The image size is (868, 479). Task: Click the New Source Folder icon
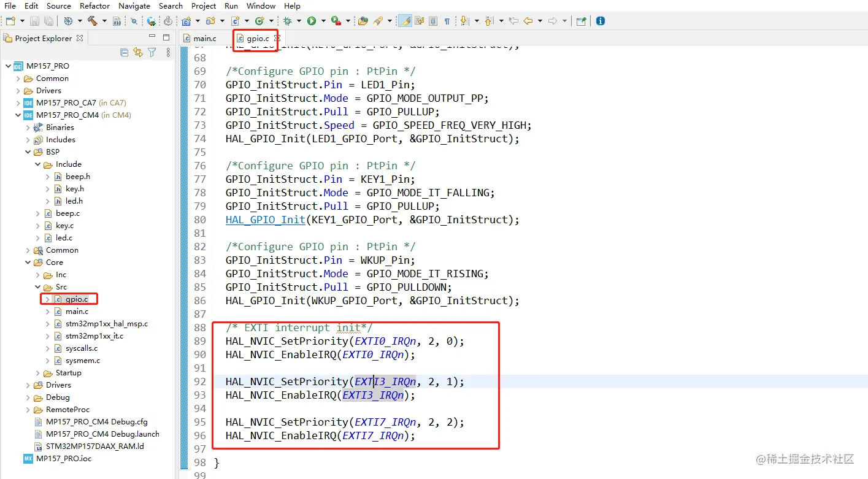pyautogui.click(x=210, y=21)
